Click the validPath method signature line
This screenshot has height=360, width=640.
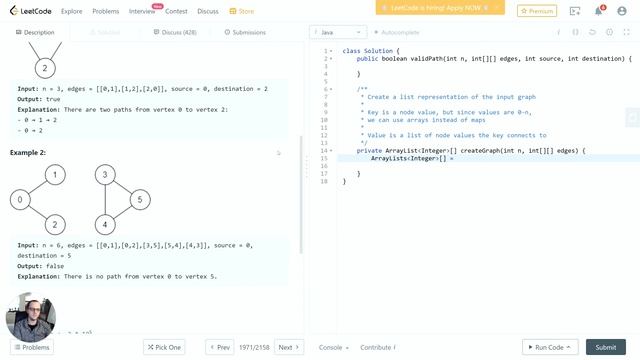coord(494,59)
